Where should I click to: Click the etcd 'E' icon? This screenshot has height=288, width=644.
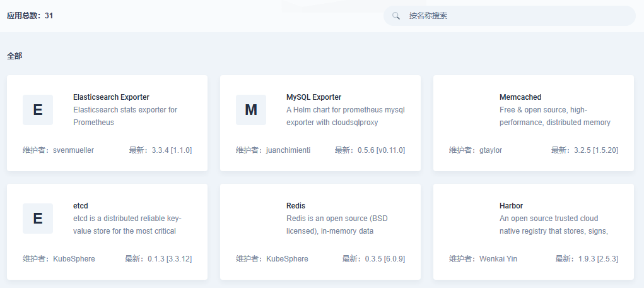point(38,219)
